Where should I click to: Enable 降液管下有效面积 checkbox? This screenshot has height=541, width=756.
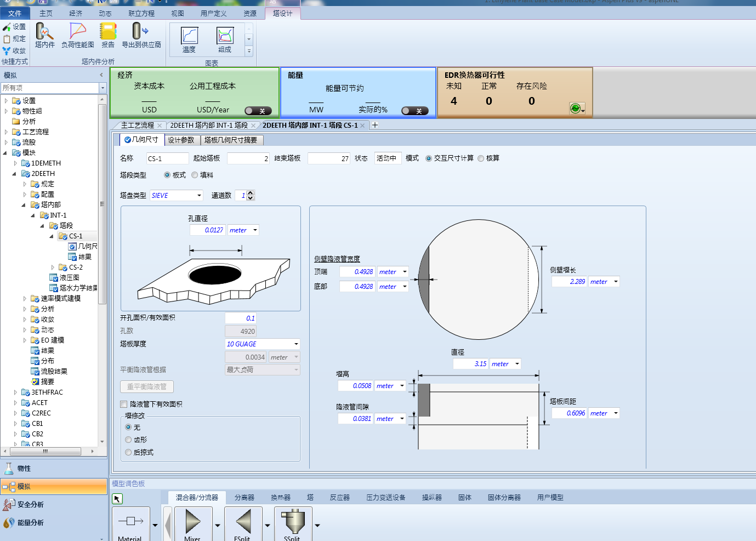123,405
